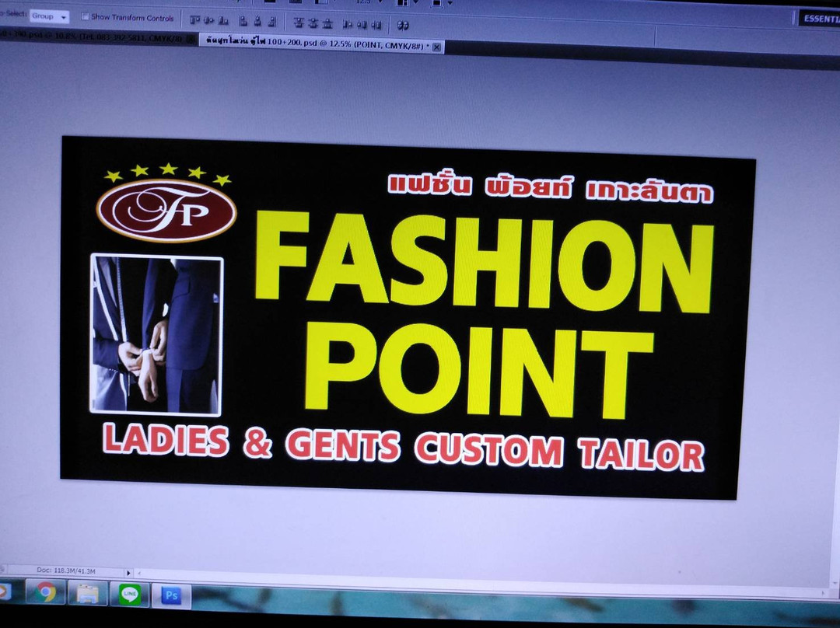The width and height of the screenshot is (840, 628).
Task: Select the align vertical centers icon
Action: point(208,21)
